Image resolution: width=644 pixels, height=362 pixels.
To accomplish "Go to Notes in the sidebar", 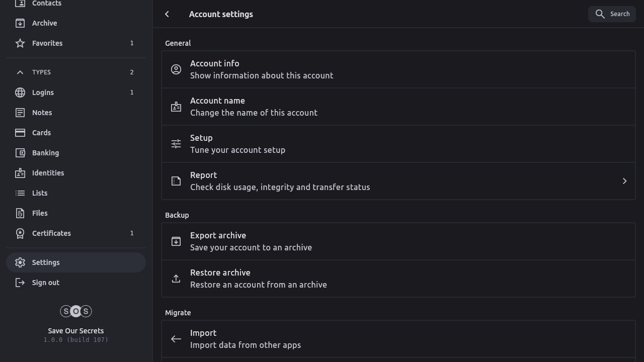I will 42,113.
